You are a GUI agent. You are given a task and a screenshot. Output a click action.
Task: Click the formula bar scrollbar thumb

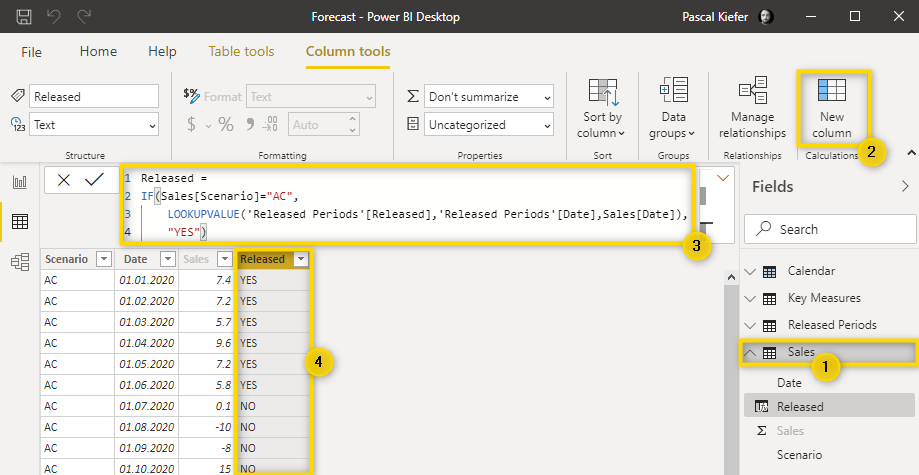tap(703, 196)
